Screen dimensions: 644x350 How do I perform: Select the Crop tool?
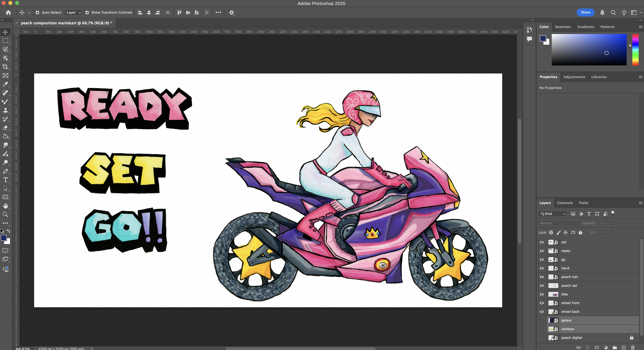point(5,67)
